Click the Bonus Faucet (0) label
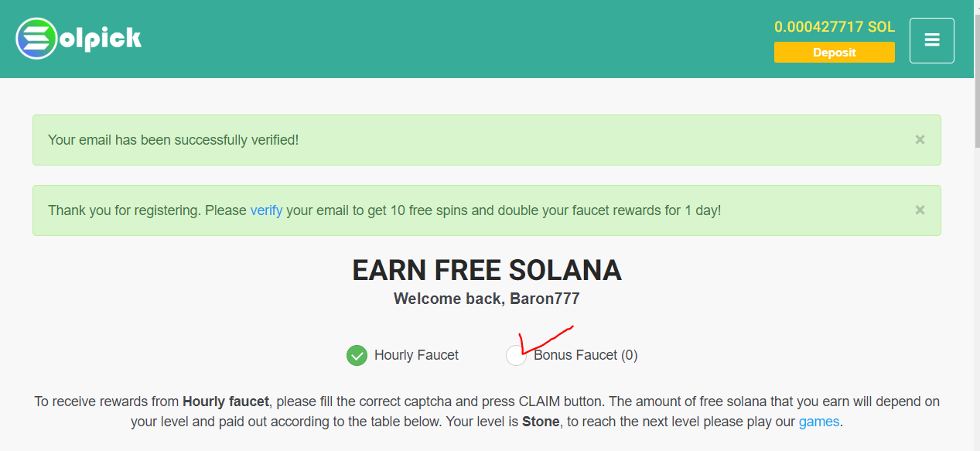This screenshot has width=980, height=451. [x=586, y=355]
